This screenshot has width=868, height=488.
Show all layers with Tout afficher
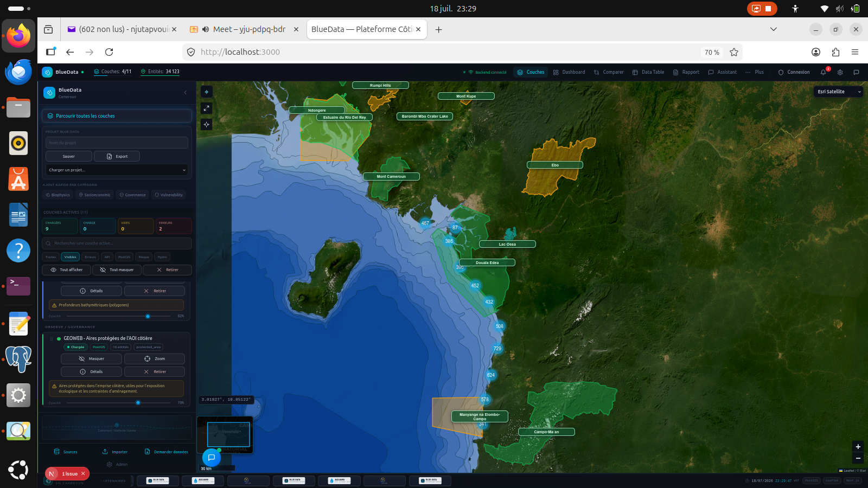pos(66,270)
